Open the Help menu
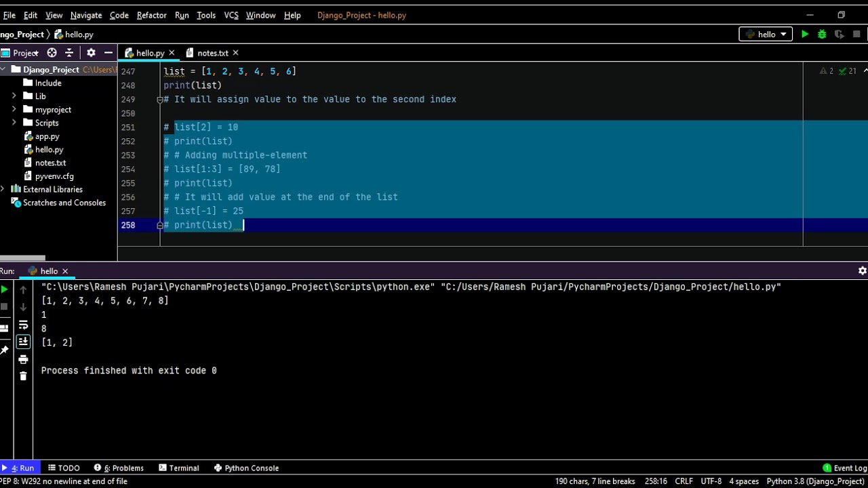The width and height of the screenshot is (868, 488). 292,15
